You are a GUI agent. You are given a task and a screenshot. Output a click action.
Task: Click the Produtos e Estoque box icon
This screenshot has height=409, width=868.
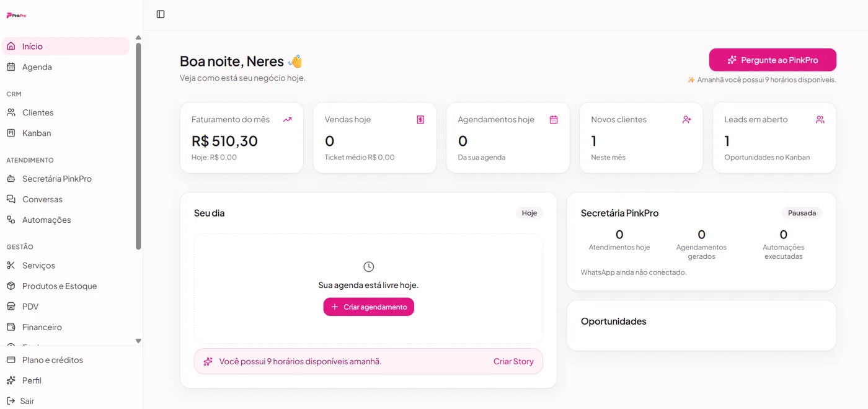point(11,286)
